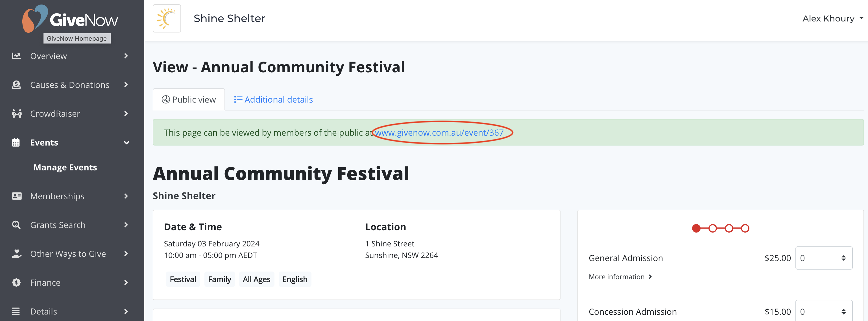This screenshot has height=321, width=868.
Task: Click the Details list icon in sidebar
Action: point(16,311)
